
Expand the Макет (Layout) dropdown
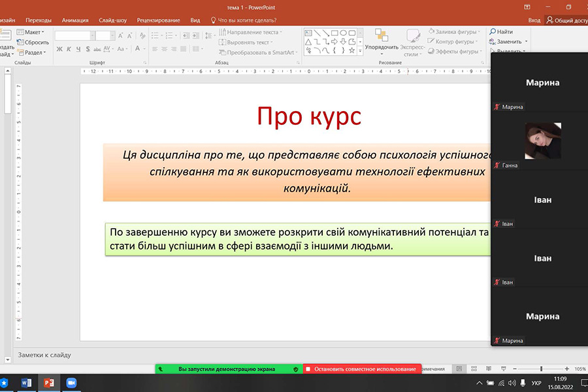[42, 32]
